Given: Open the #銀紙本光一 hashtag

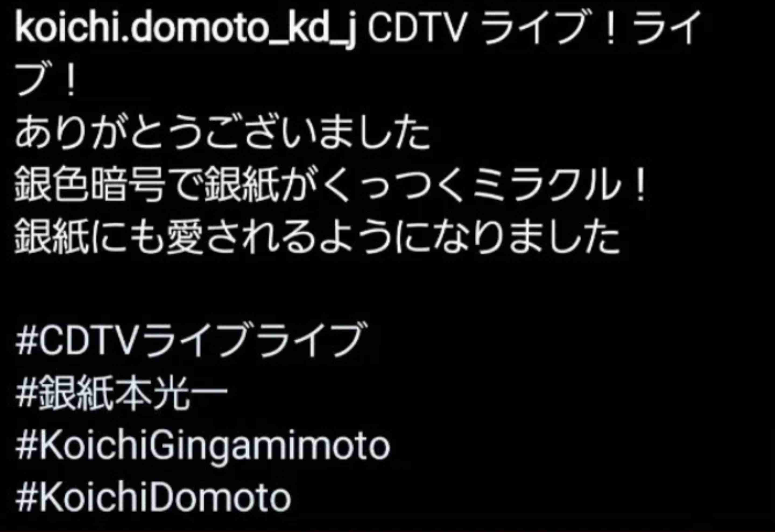Looking at the screenshot, I should pos(121,392).
